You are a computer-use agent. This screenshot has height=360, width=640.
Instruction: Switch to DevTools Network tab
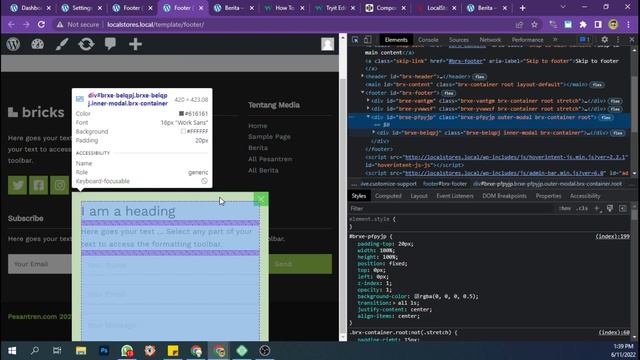[490, 40]
